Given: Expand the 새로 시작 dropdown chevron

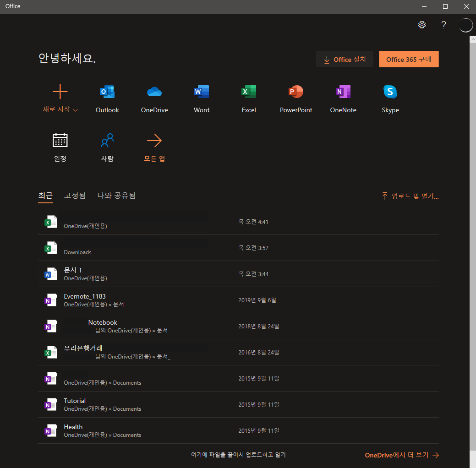Looking at the screenshot, I should pyautogui.click(x=76, y=110).
